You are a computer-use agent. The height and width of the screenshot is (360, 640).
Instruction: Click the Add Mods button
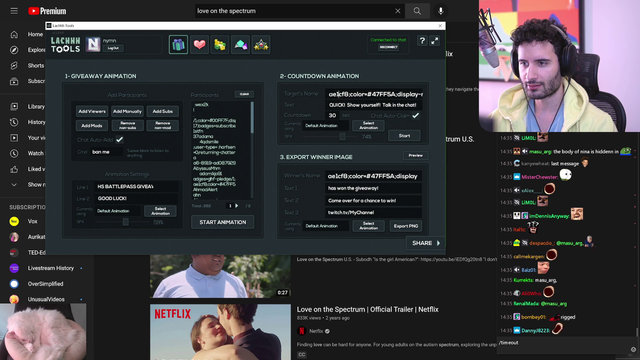[92, 126]
